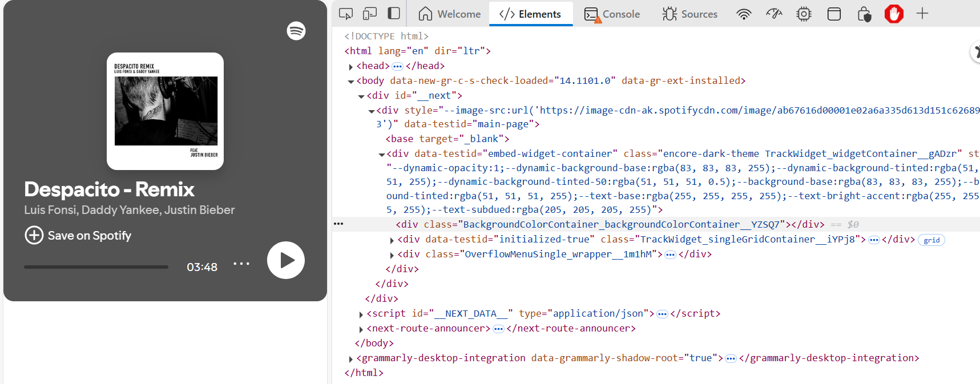The height and width of the screenshot is (384, 980).
Task: Open the Despacito - Remix title link
Action: pos(109,189)
